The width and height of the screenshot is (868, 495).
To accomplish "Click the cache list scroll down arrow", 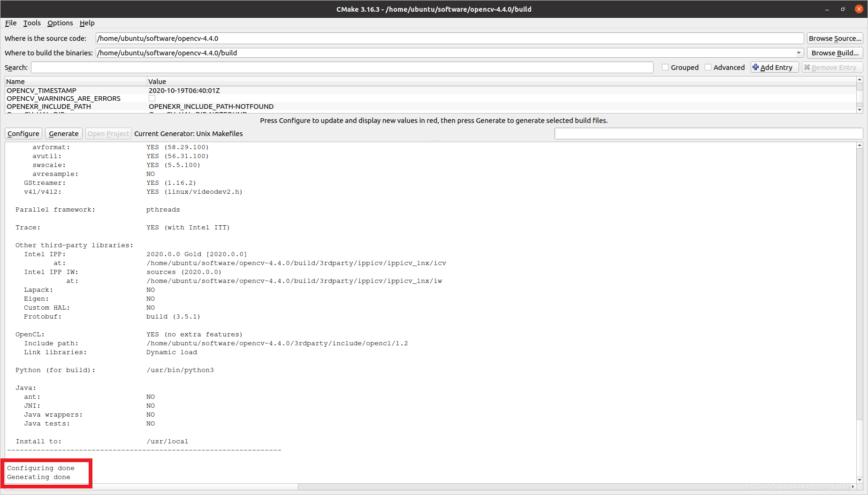I will pyautogui.click(x=860, y=110).
